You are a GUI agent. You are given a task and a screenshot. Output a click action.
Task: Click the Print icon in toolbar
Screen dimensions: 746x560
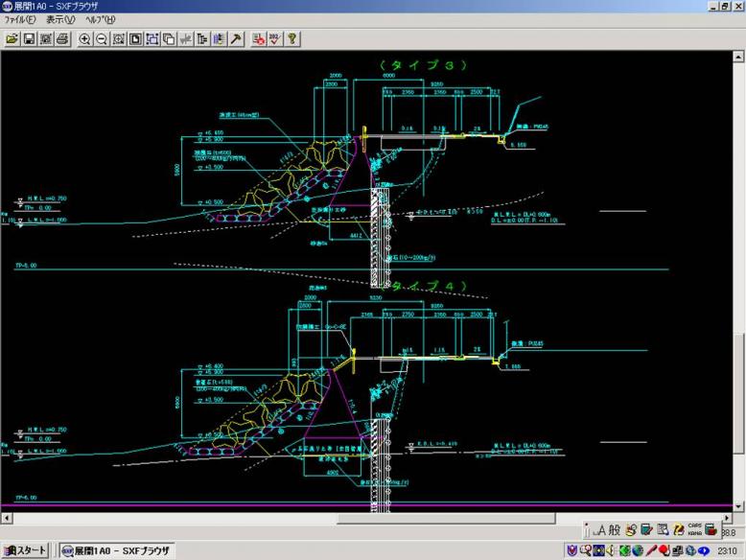62,39
